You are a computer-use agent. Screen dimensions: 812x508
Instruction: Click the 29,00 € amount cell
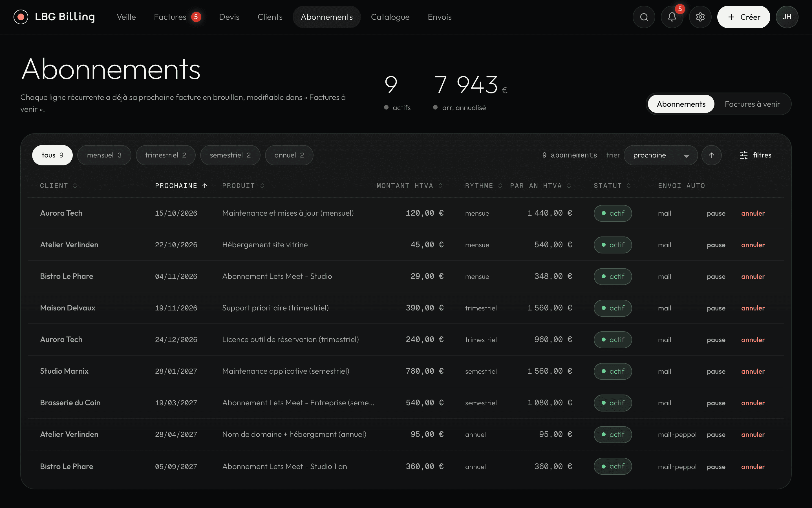click(x=427, y=276)
